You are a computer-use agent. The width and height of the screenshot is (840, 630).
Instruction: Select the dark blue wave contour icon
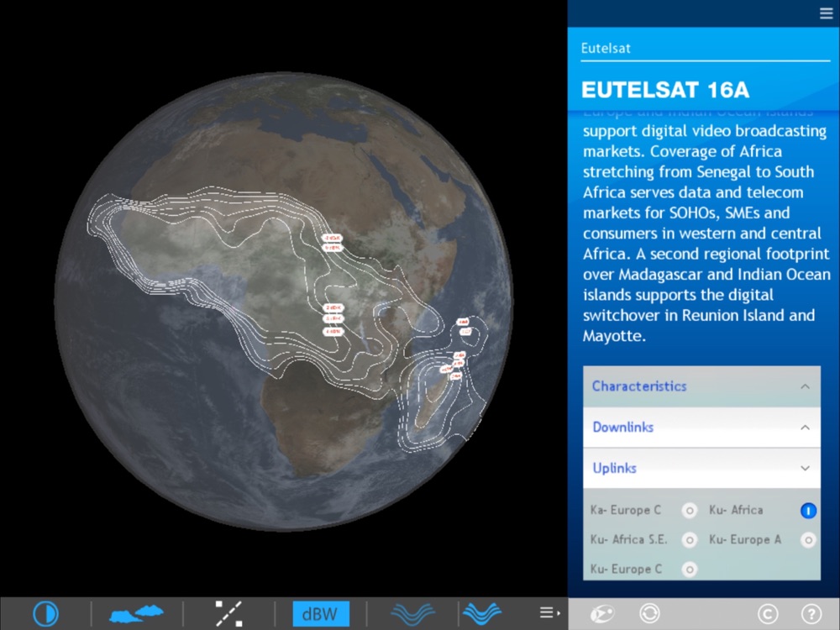[x=413, y=613]
